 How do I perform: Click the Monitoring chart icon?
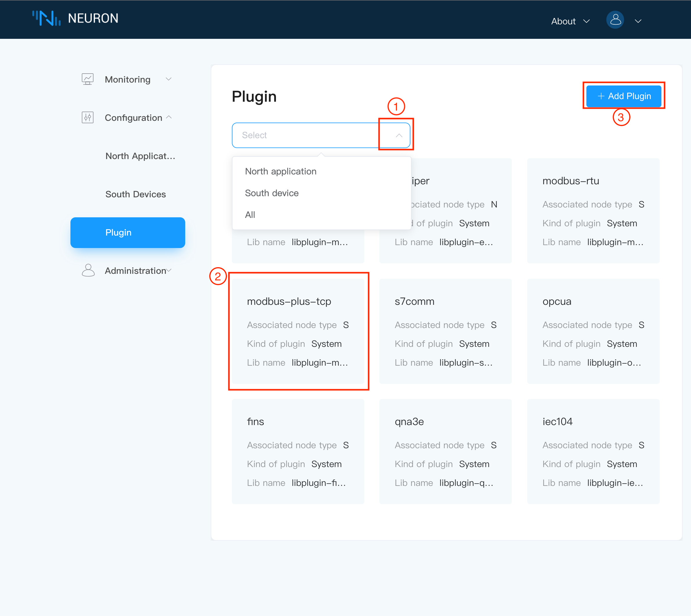pyautogui.click(x=88, y=79)
